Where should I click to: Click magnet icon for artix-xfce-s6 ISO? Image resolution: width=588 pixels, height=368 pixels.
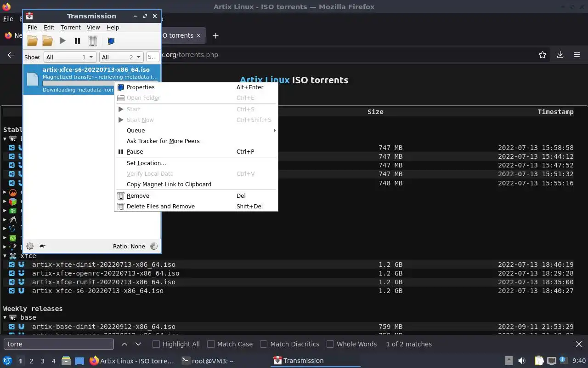click(x=21, y=291)
